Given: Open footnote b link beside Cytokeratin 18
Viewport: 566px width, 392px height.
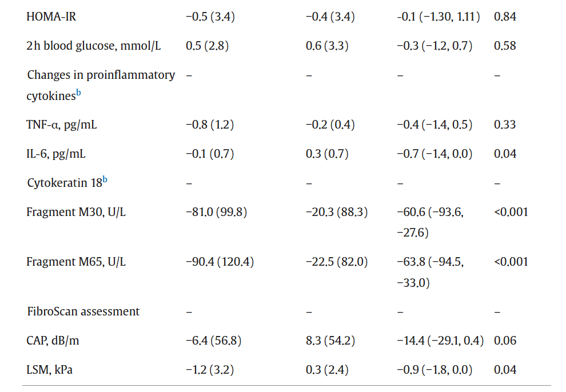Looking at the screenshot, I should pos(105,181).
